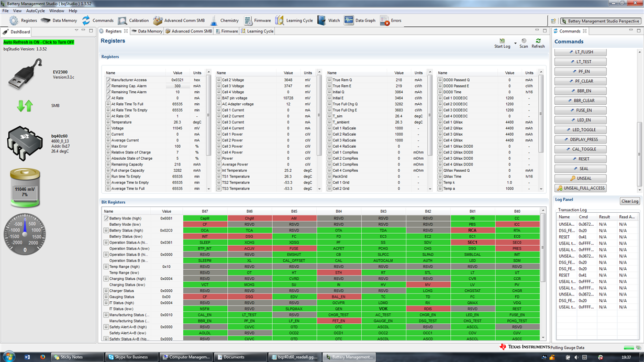Click the CAL_TOGGLE command button
Viewport: 644px width, 362px height.
pyautogui.click(x=581, y=149)
